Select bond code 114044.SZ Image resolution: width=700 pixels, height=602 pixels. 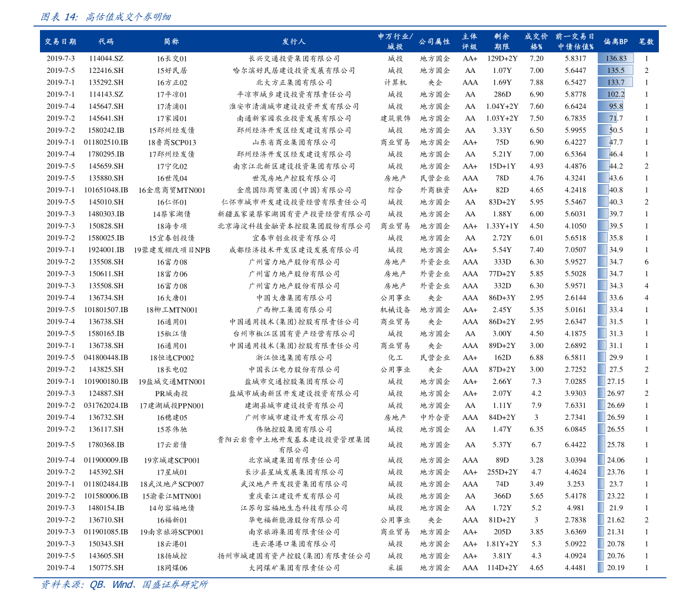click(x=106, y=59)
